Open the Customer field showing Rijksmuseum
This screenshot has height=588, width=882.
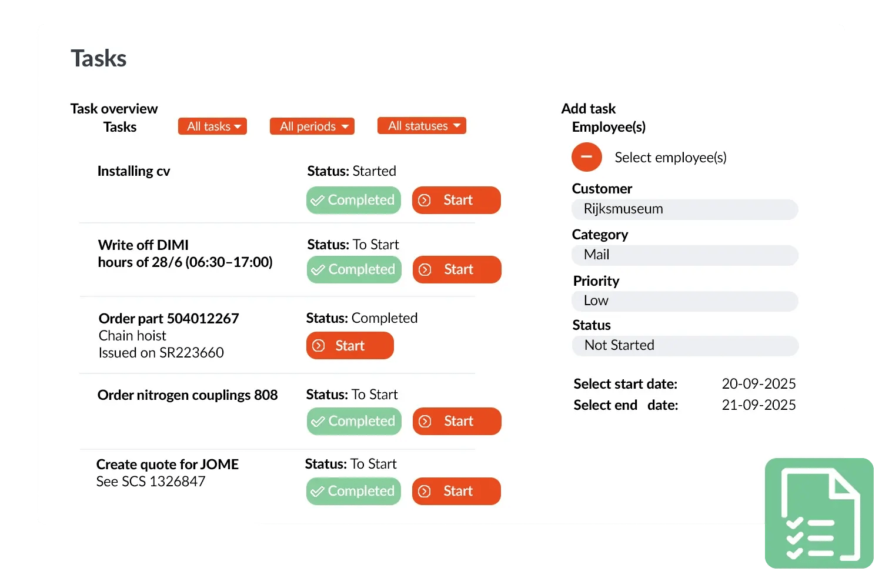point(684,209)
